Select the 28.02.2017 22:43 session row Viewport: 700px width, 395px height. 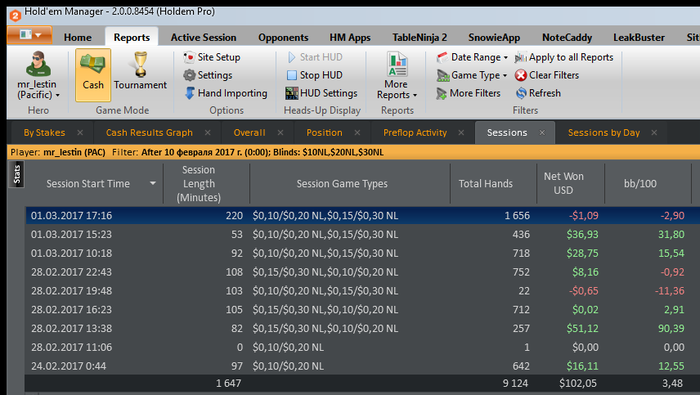click(x=362, y=271)
